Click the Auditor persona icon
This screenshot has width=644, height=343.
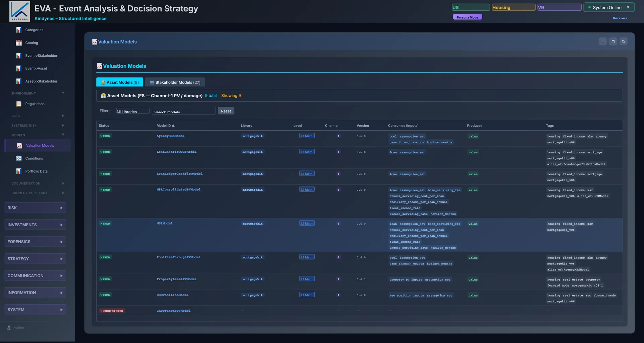9,328
